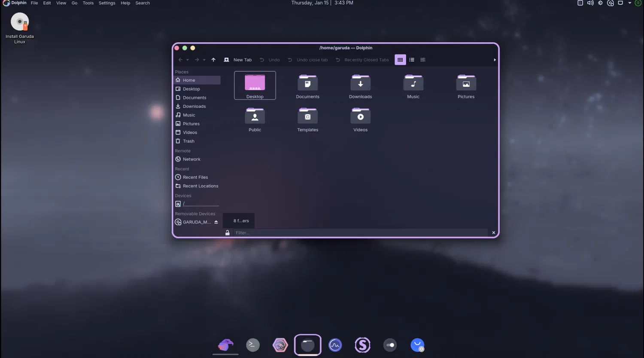The width and height of the screenshot is (644, 358).
Task: Open the File menu
Action: tap(34, 3)
